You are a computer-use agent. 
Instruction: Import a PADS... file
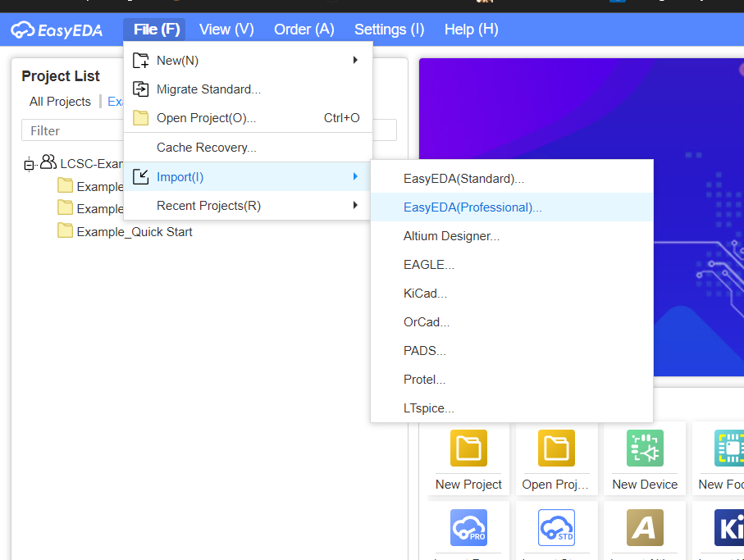click(512, 350)
